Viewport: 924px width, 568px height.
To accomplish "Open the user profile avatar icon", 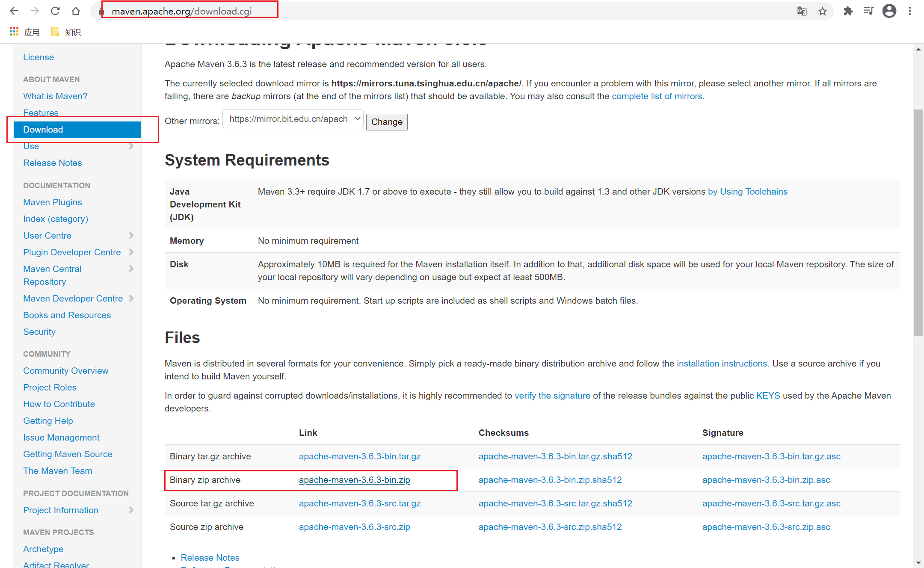I will (889, 11).
